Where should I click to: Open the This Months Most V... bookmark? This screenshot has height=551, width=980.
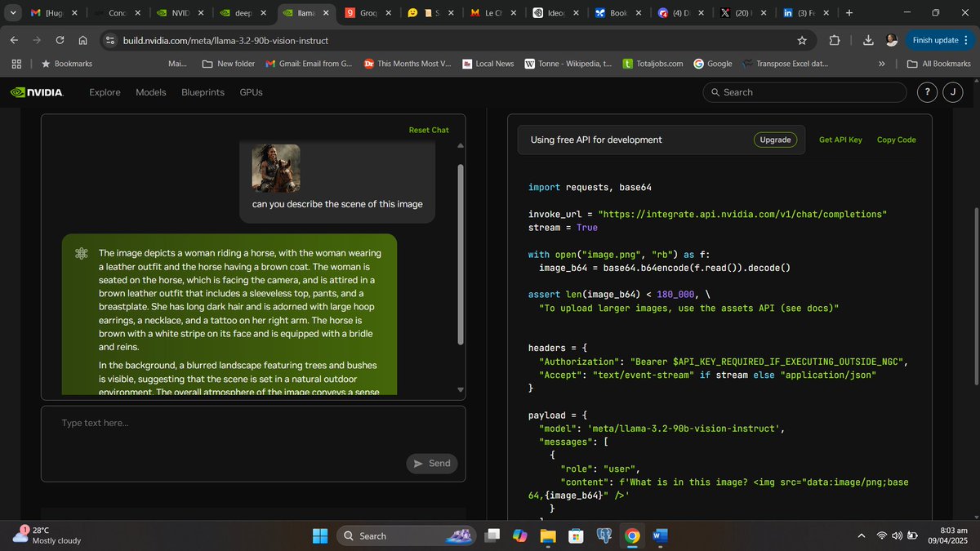[408, 64]
